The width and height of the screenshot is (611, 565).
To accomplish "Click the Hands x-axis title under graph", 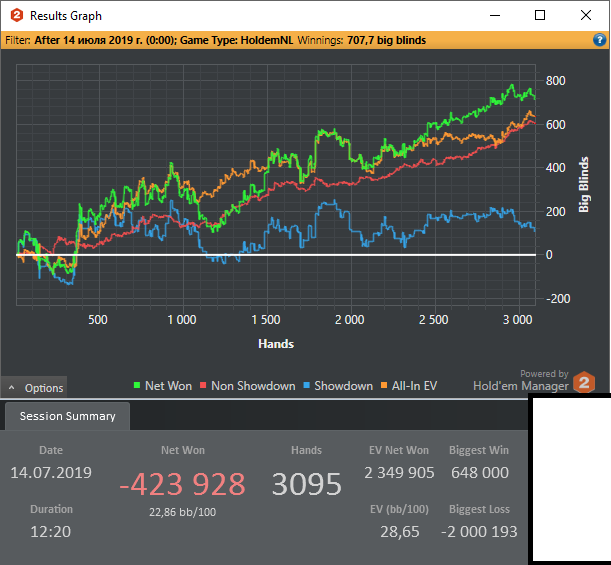I will click(x=275, y=344).
